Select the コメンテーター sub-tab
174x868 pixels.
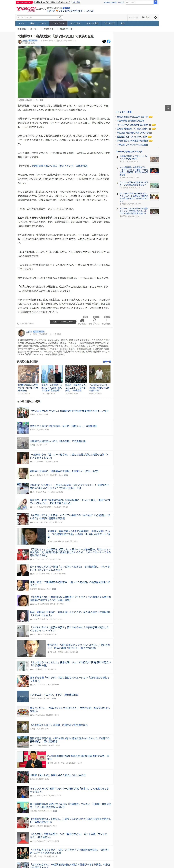coord(67,29)
